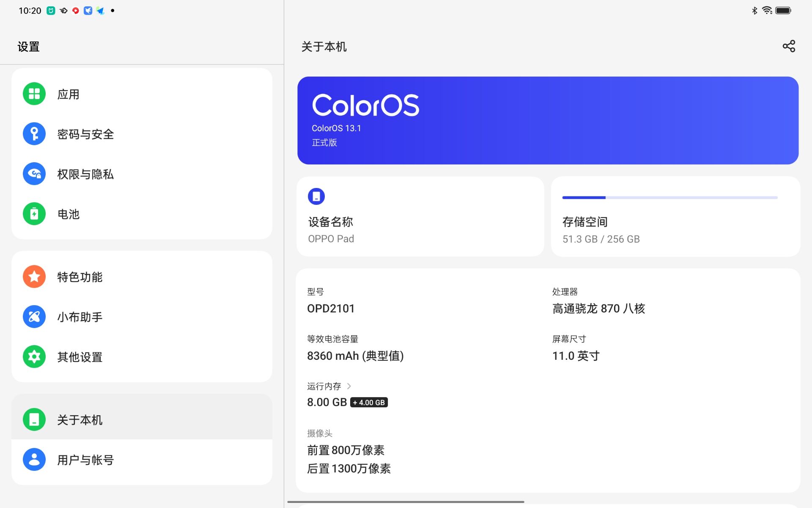Click the 小布助手 assistant icon
812x508 pixels.
(34, 316)
